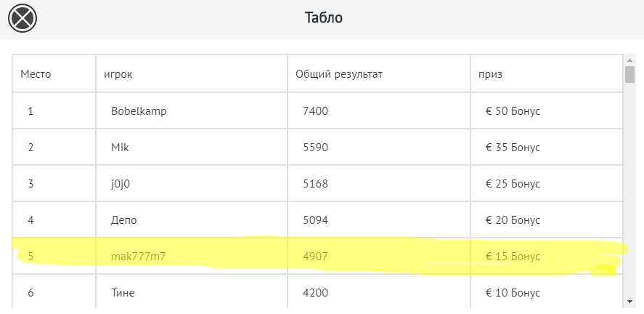Click the игрок column header

point(118,73)
